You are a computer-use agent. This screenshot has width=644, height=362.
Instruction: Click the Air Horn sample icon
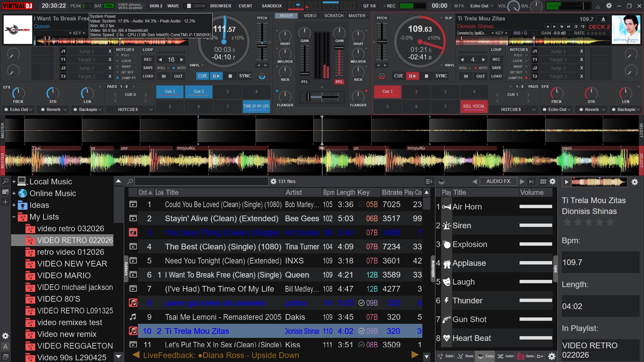pos(446,207)
